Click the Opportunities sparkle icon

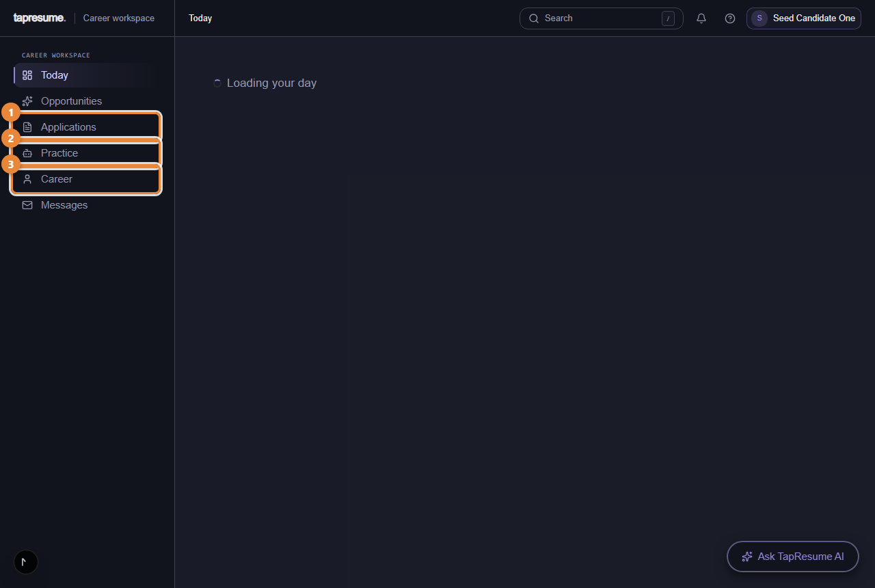pos(27,101)
